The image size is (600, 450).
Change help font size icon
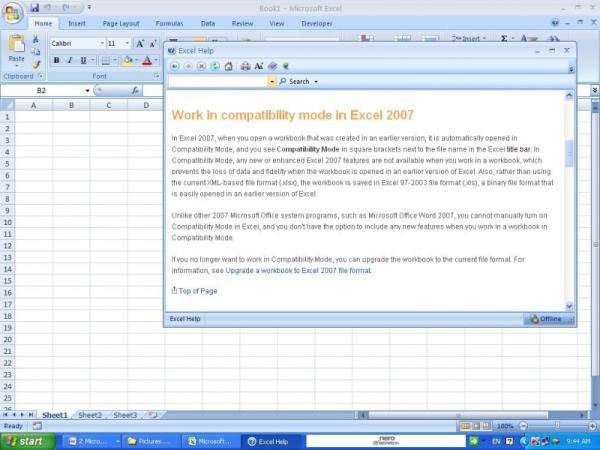tap(259, 66)
